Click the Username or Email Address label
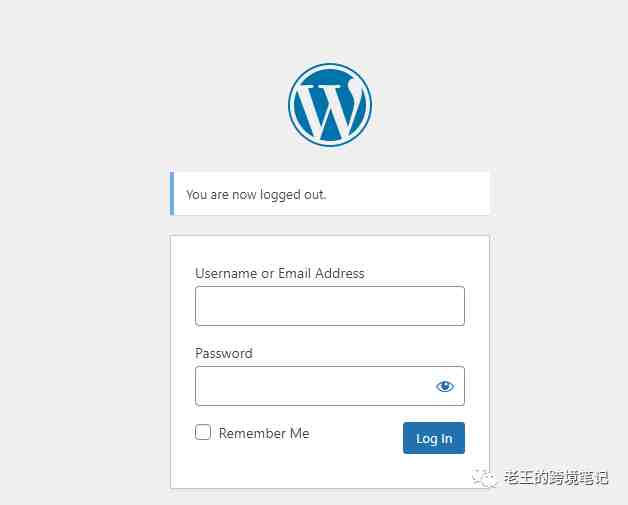The image size is (628, 505). [x=280, y=273]
